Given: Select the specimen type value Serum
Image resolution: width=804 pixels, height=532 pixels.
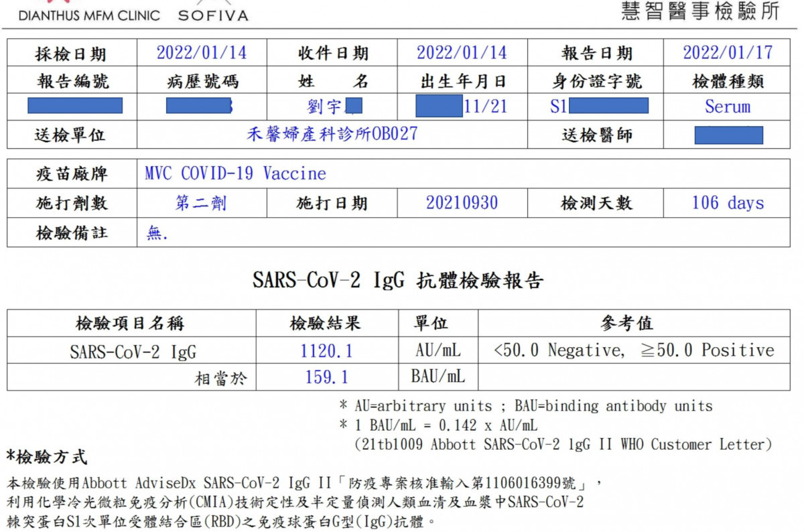Looking at the screenshot, I should coord(728,107).
